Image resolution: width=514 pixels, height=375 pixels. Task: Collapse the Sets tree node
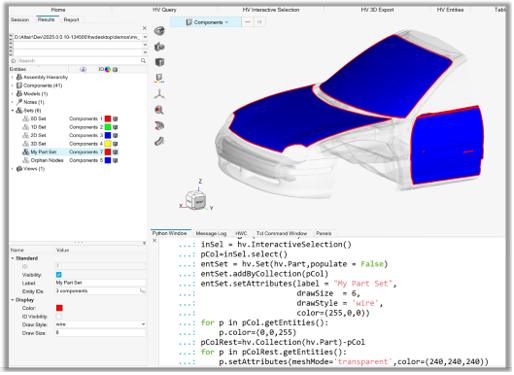[13, 110]
